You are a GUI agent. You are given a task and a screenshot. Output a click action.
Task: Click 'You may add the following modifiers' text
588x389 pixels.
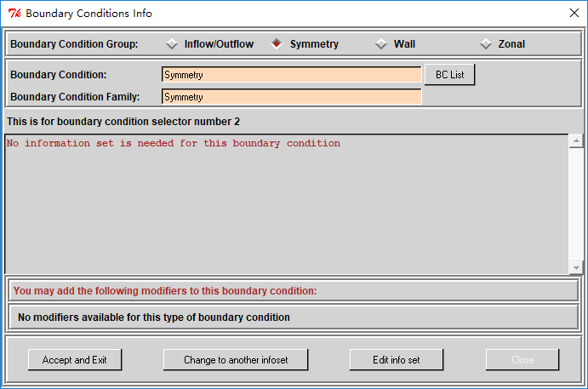click(x=165, y=291)
